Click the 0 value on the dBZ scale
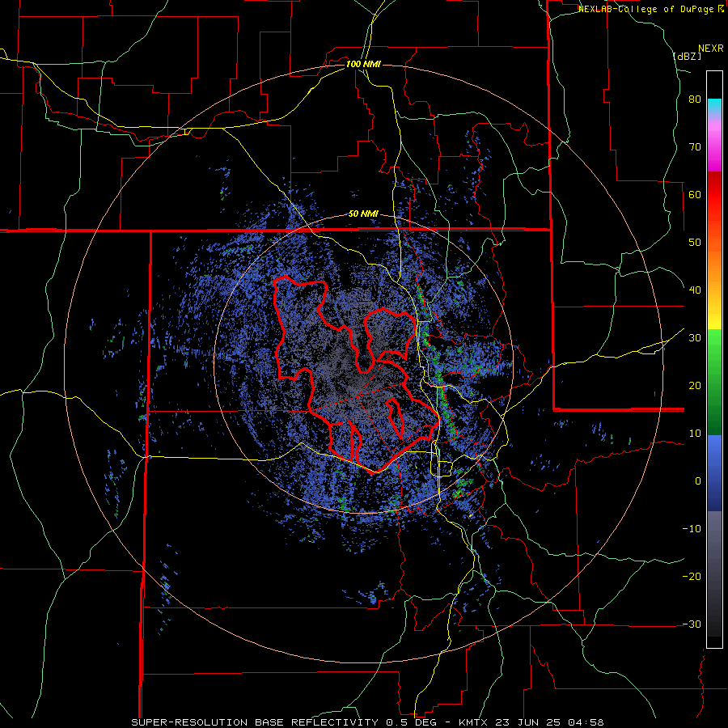Image resolution: width=728 pixels, height=728 pixels. tap(698, 481)
